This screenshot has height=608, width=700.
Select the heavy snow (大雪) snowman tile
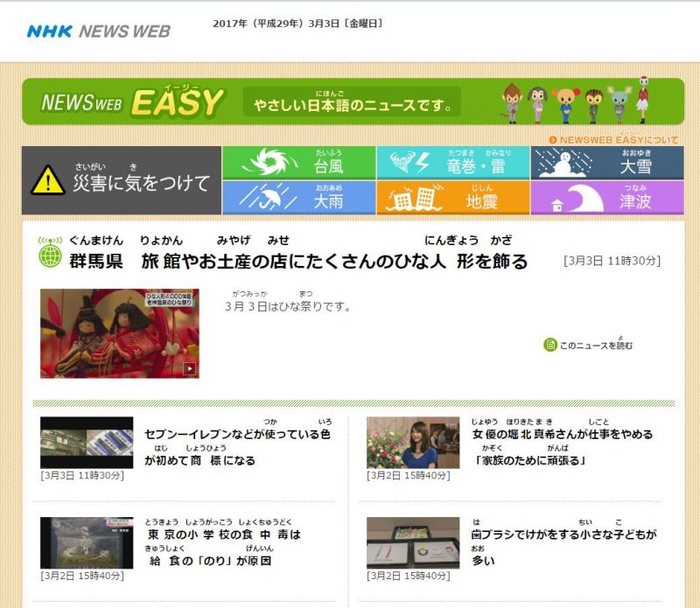(606, 163)
